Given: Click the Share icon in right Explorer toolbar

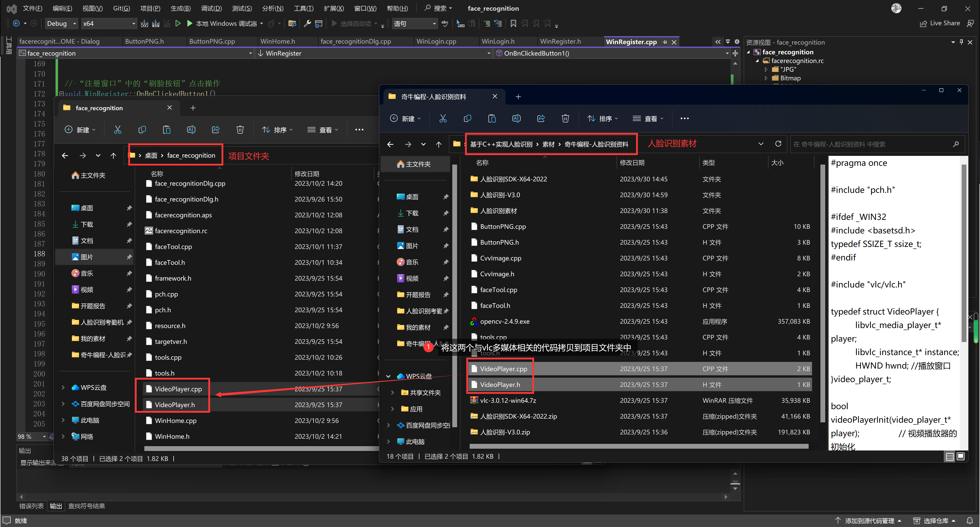Looking at the screenshot, I should pos(540,118).
